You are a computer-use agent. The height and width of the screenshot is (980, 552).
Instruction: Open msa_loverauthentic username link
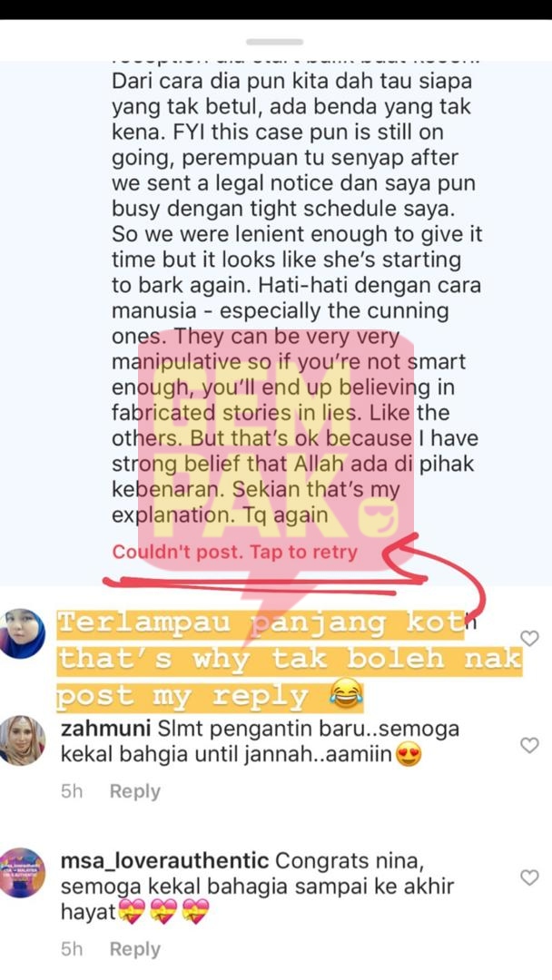coord(164,861)
